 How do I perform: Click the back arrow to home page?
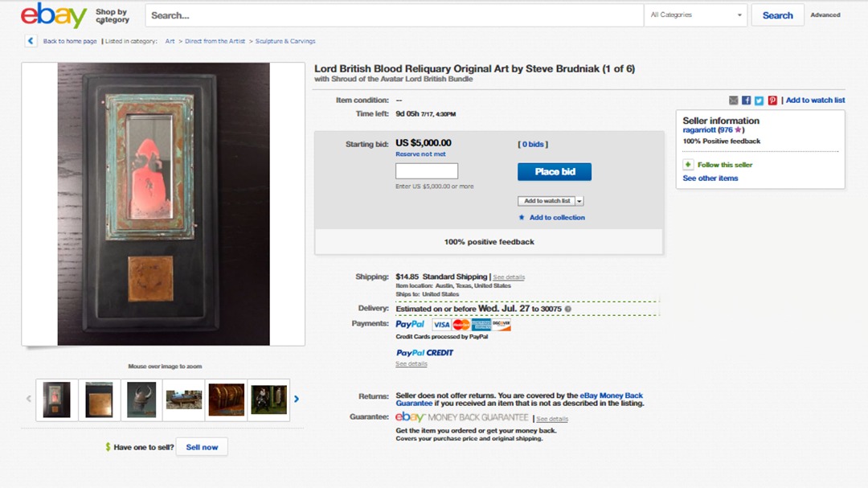[31, 41]
